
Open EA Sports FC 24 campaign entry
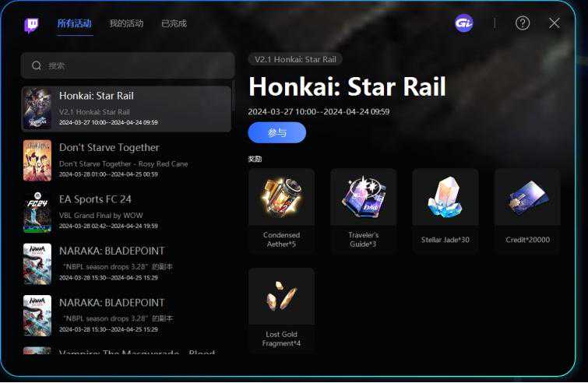point(126,212)
